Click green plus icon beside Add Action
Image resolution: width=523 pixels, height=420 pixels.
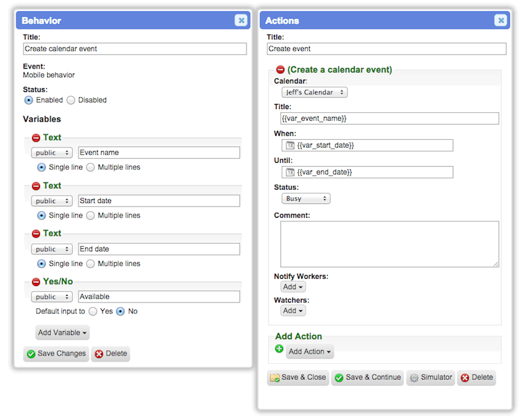pyautogui.click(x=279, y=349)
